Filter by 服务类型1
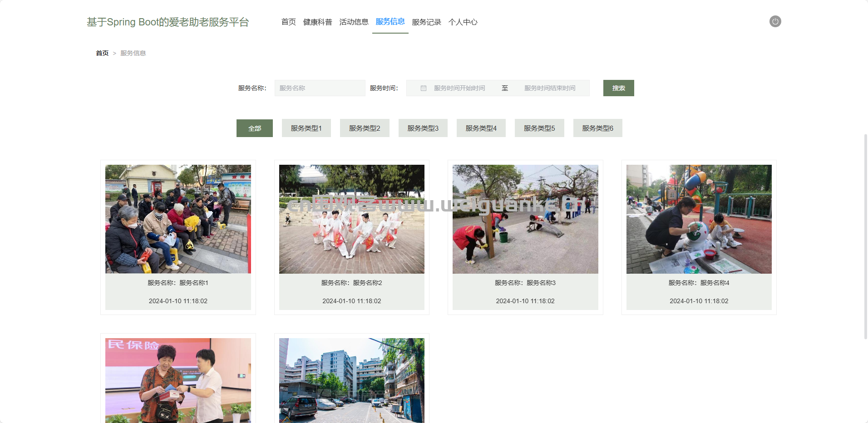The height and width of the screenshot is (423, 868). point(306,128)
